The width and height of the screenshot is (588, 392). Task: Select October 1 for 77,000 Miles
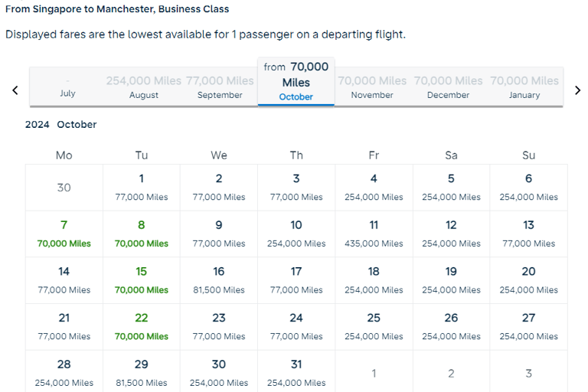142,188
